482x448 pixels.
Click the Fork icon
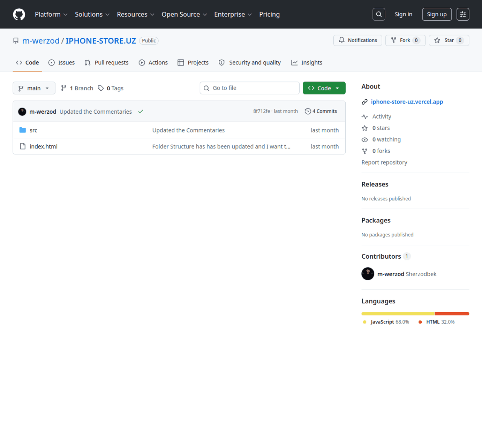[x=394, y=40]
